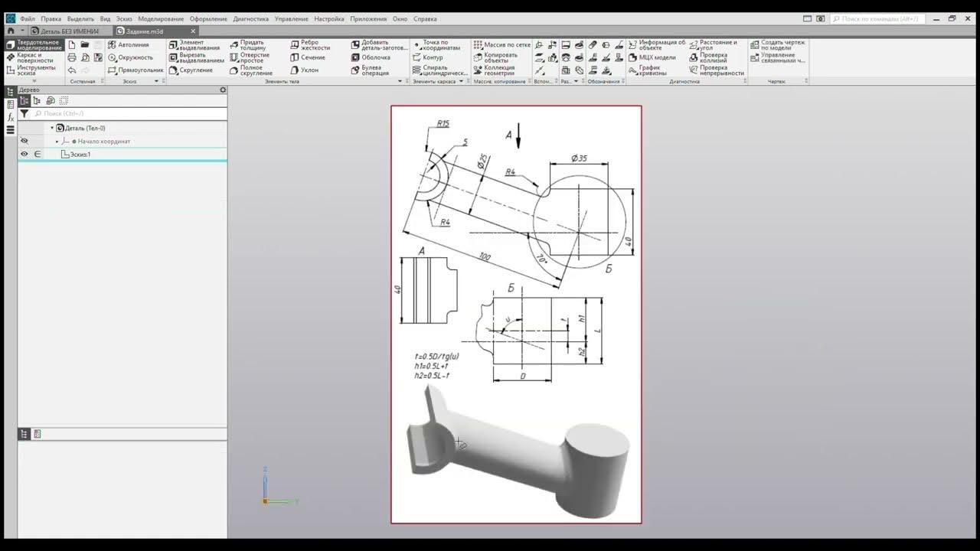Open the Файл menu
The height and width of the screenshot is (551, 980).
pos(28,18)
